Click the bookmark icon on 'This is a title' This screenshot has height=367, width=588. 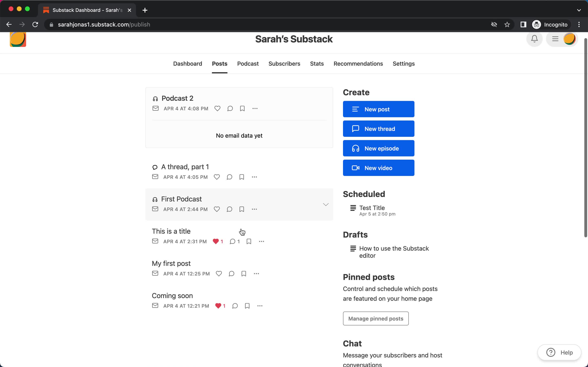coord(249,241)
